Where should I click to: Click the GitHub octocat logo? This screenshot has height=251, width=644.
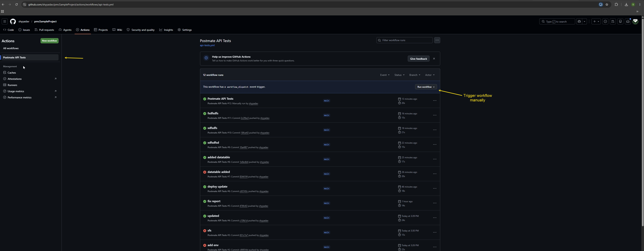[x=13, y=22]
